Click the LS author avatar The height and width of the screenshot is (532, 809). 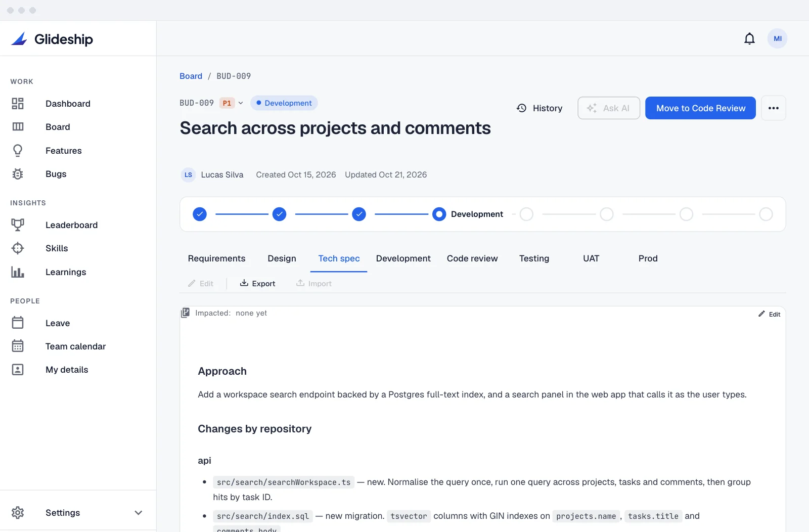point(188,174)
